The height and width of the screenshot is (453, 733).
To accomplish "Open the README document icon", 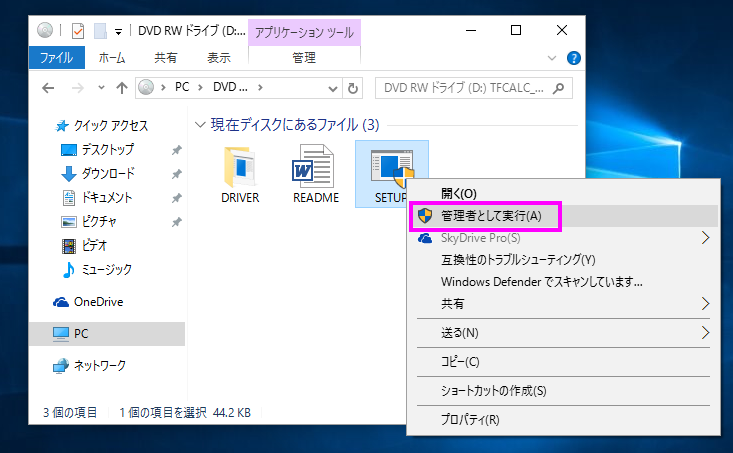I will point(315,172).
